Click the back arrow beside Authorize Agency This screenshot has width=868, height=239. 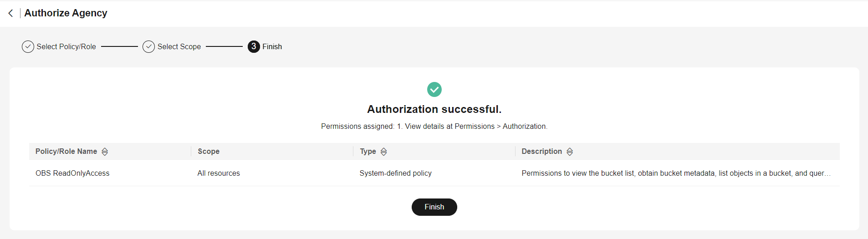click(10, 13)
